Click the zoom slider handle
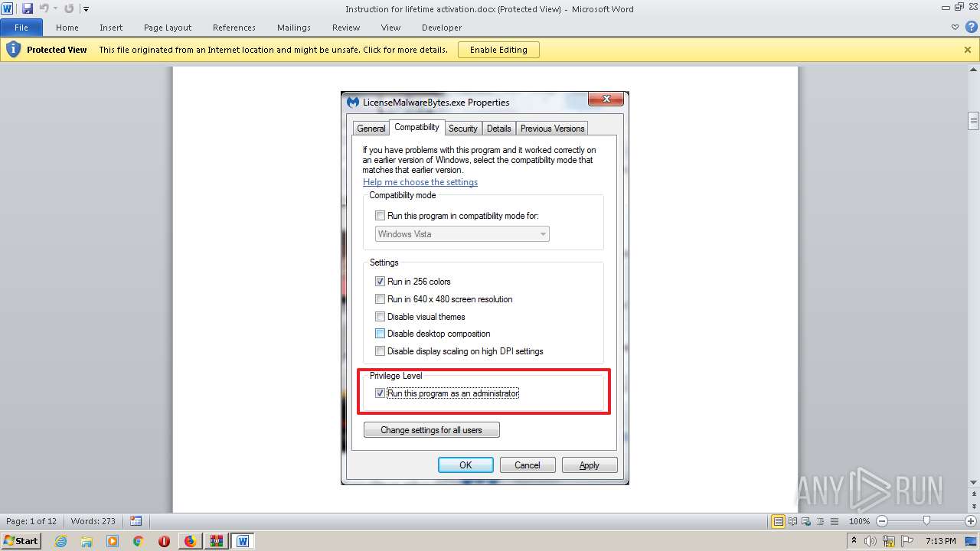 coord(926,521)
